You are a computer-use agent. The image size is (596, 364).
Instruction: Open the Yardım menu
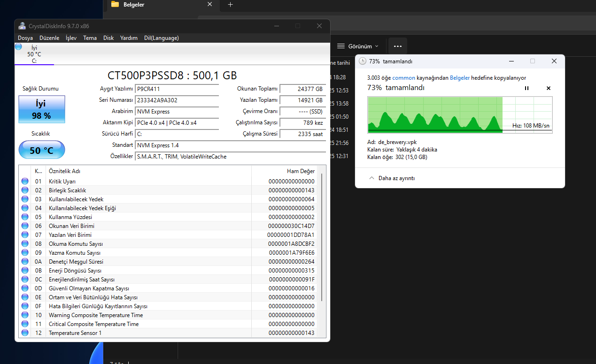pyautogui.click(x=129, y=38)
